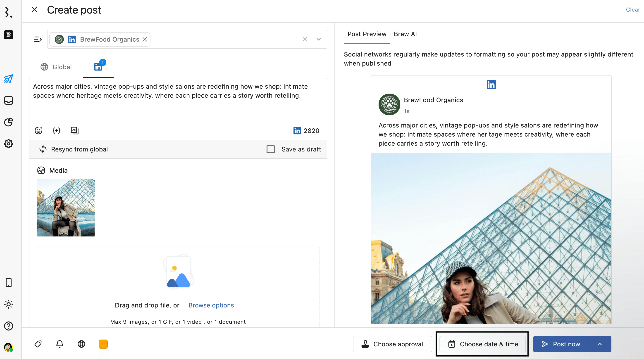
Task: Toggle the account list panel expander
Action: (x=38, y=40)
